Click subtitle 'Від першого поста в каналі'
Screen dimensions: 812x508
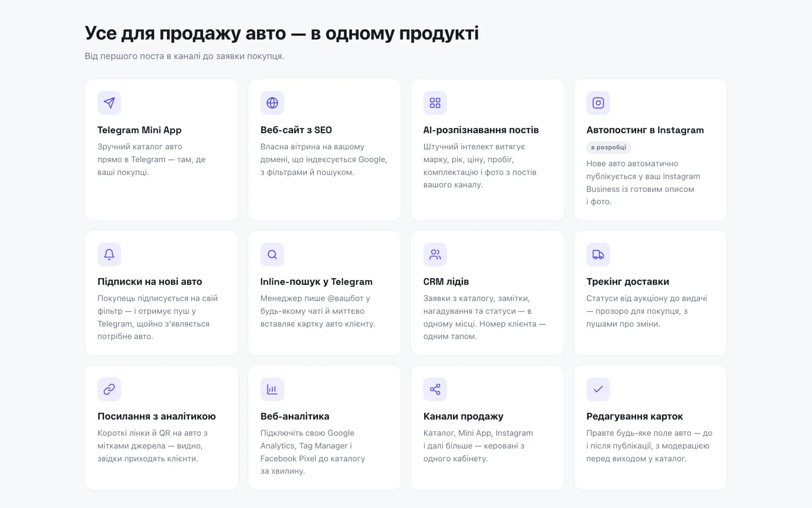click(185, 56)
